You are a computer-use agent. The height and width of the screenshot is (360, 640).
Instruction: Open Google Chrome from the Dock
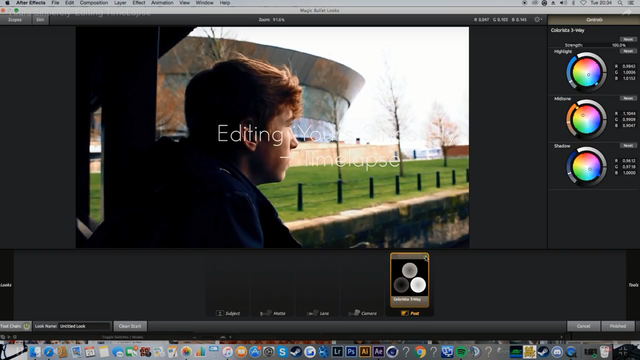point(420,351)
